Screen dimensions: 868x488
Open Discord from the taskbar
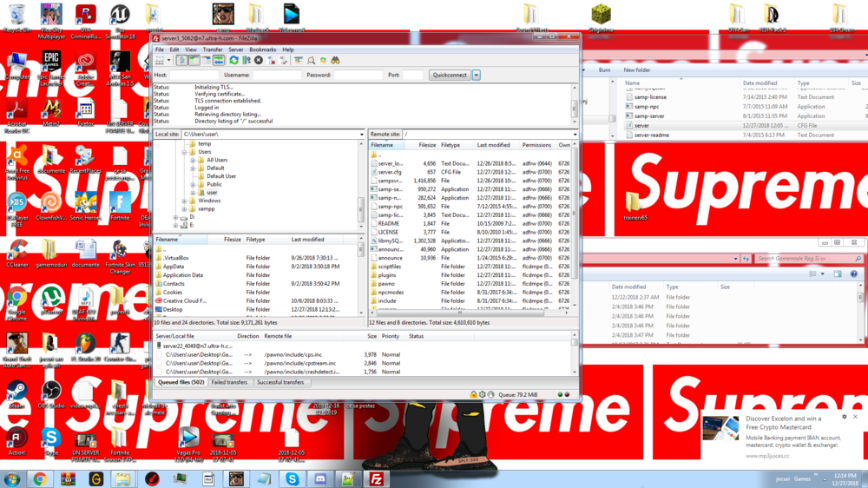[x=320, y=479]
